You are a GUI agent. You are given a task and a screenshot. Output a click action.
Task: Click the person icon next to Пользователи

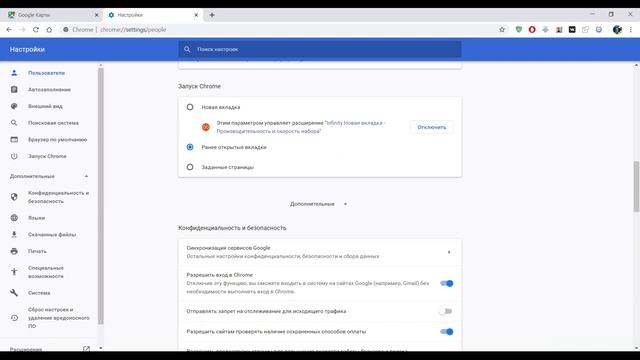tap(14, 73)
